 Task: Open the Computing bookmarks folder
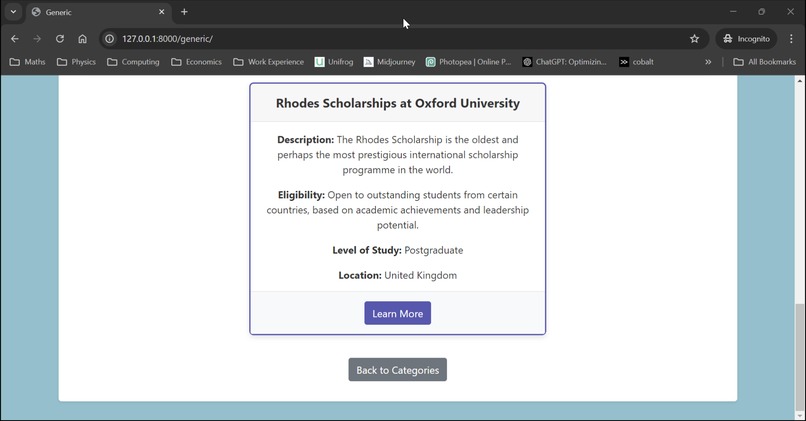[x=133, y=62]
